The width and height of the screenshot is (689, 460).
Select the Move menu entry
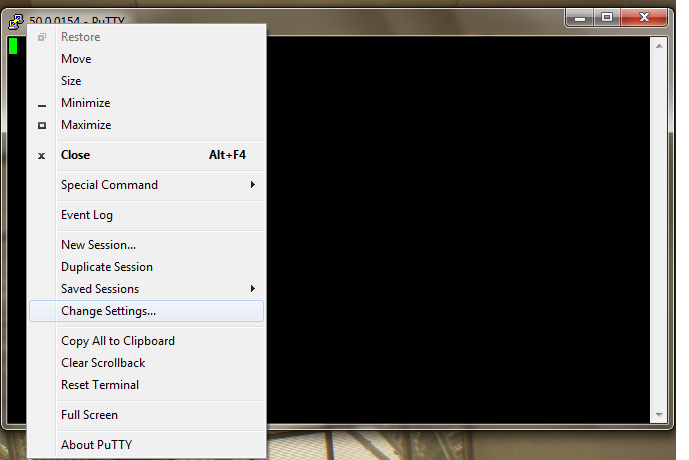pyautogui.click(x=147, y=59)
